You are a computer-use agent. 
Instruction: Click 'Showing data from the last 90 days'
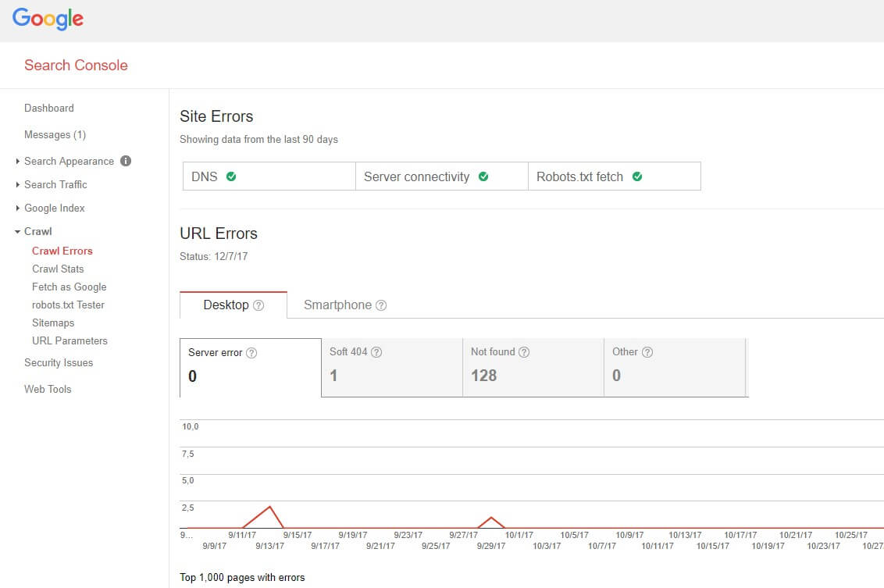(258, 139)
